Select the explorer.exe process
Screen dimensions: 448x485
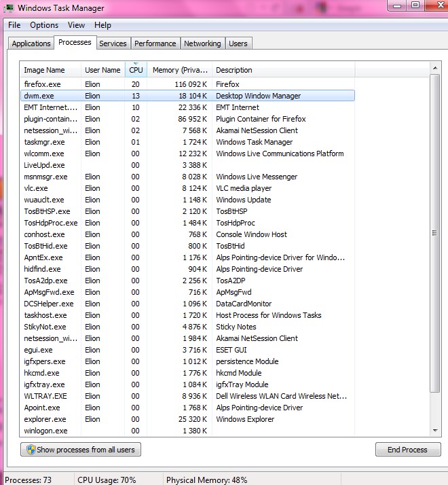click(x=187, y=419)
